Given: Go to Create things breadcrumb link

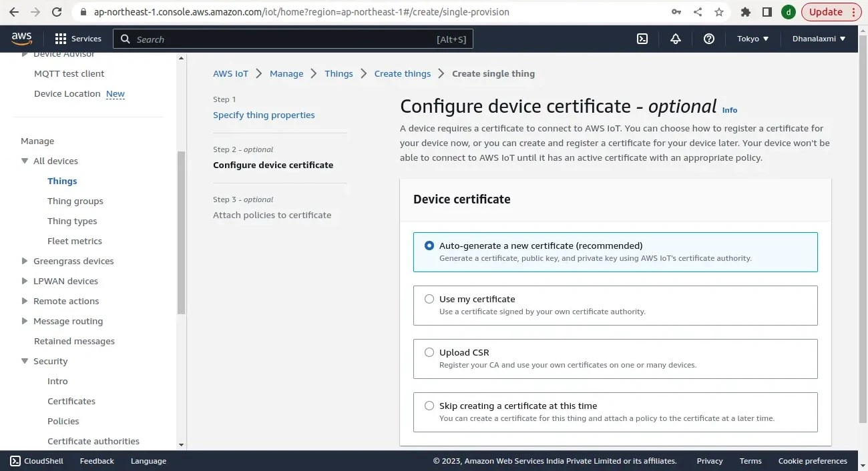Looking at the screenshot, I should coord(403,73).
